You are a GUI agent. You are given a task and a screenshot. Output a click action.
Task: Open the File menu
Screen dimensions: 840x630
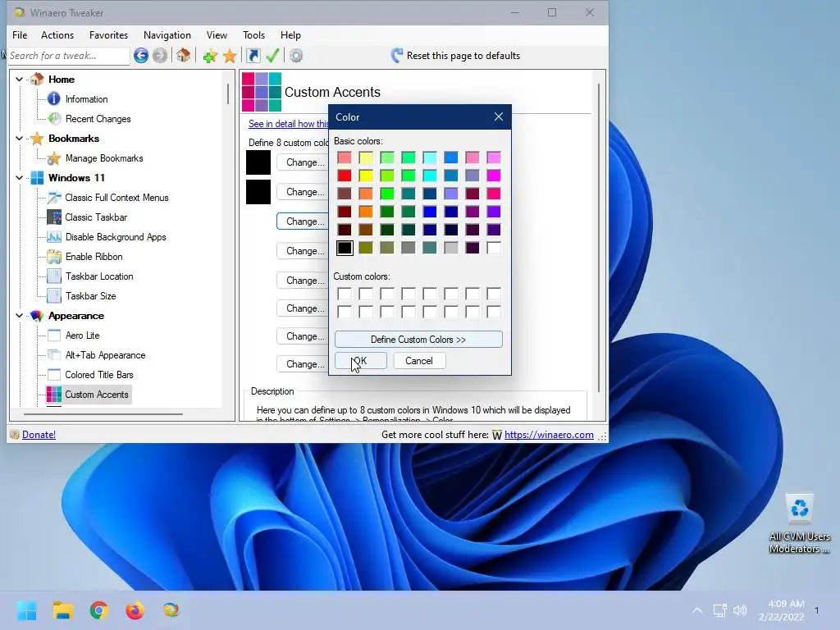click(x=20, y=34)
